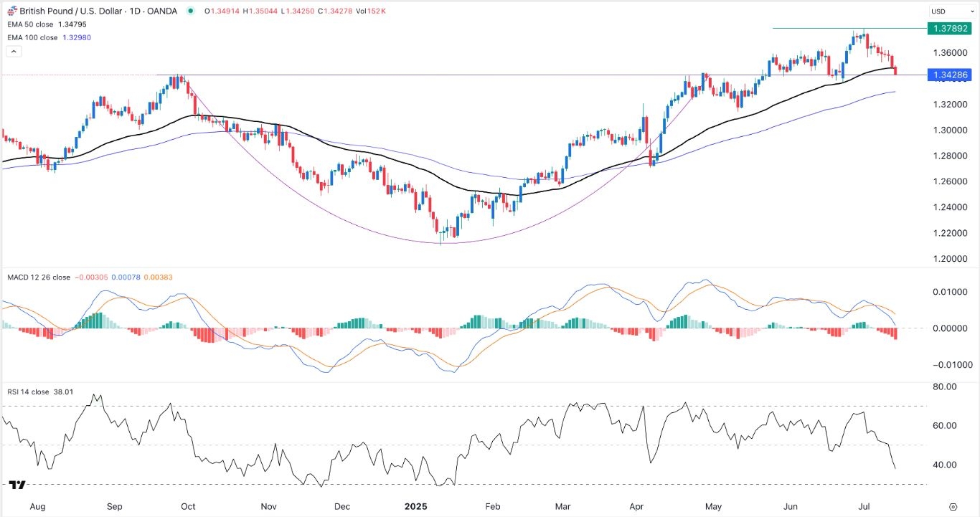Click the 2025 label on the time axis
980x517 pixels.
(x=416, y=506)
